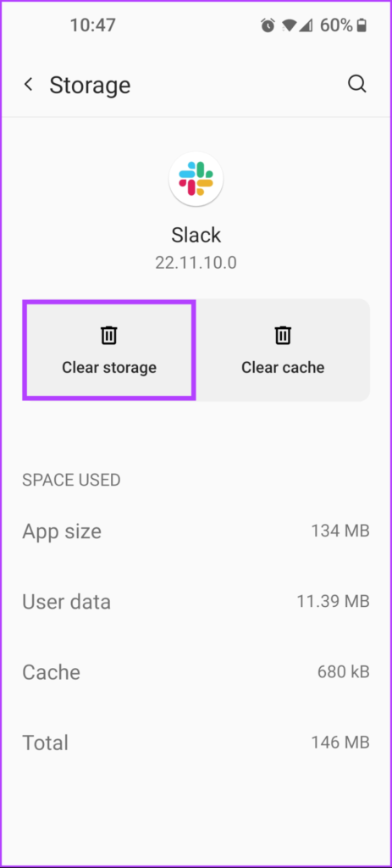Select the Cache row

pyautogui.click(x=196, y=672)
